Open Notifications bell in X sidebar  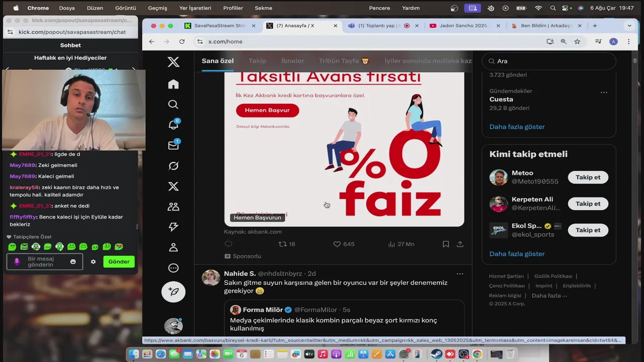point(173,125)
